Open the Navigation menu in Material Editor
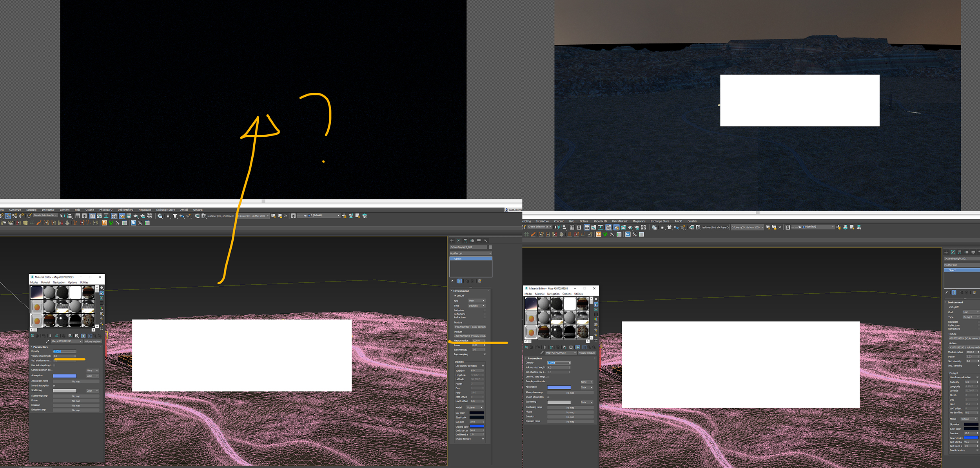This screenshot has width=980, height=468. coord(59,282)
